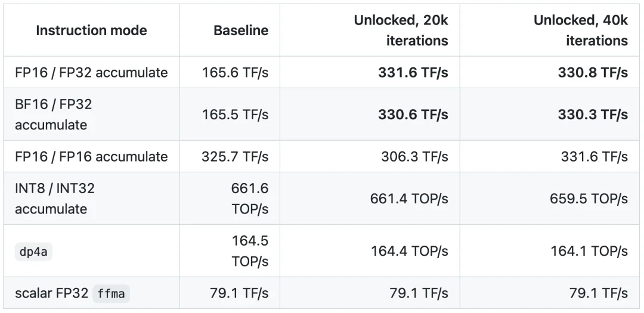This screenshot has height=313, width=644.
Task: Select the bold 331.6 TF/s value
Action: pos(413,73)
